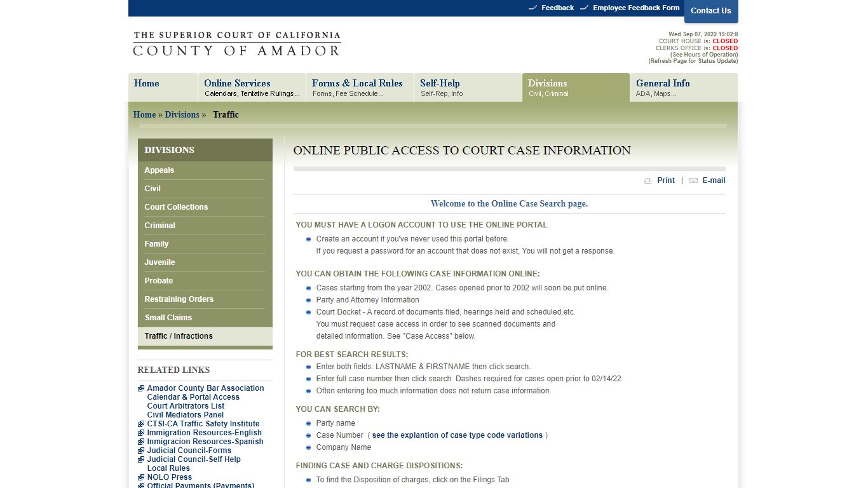This screenshot has width=868, height=488.
Task: Click the Contact Us button
Action: (x=711, y=11)
